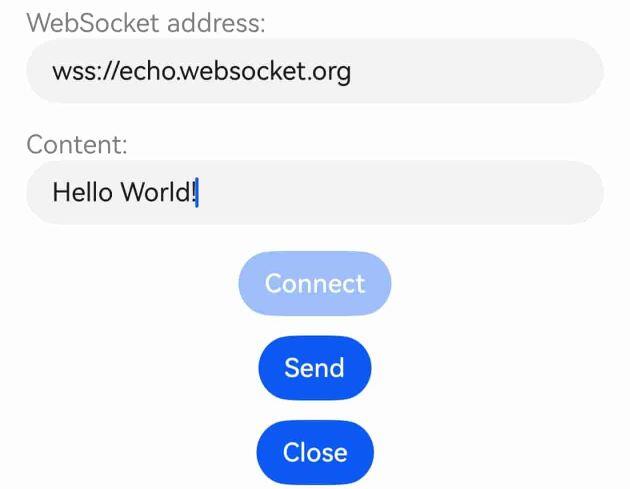The width and height of the screenshot is (630, 489).
Task: Click the disabled Connect button
Action: [315, 283]
